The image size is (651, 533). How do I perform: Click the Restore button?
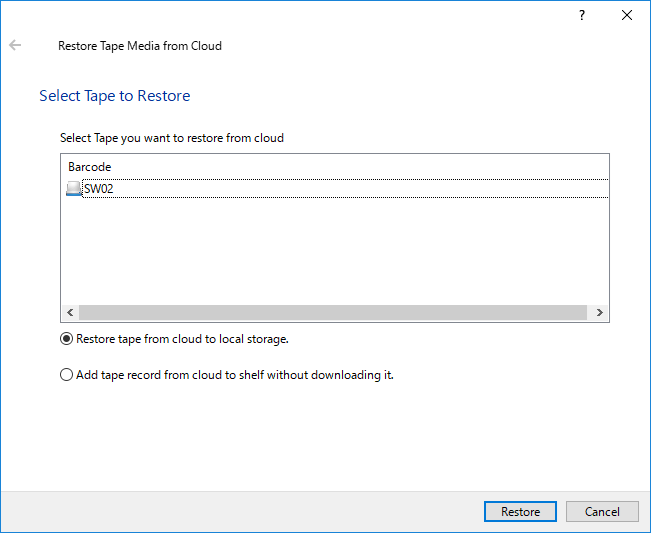[x=520, y=511]
